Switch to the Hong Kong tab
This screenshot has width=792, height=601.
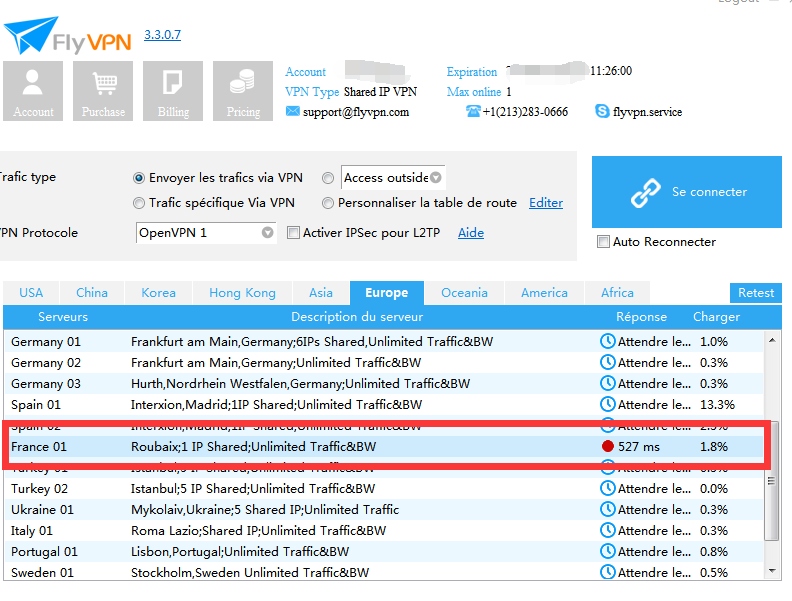click(x=242, y=293)
